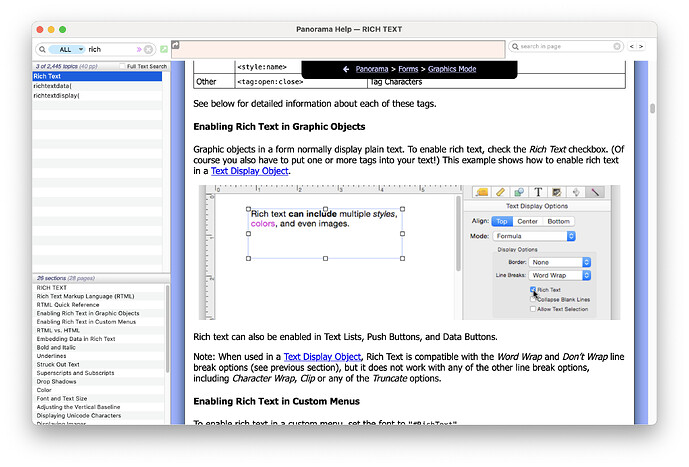Screen dimensions: 689x467
Task: Jump to Enabling Rich Text in Custom Menus
Action: click(86, 322)
